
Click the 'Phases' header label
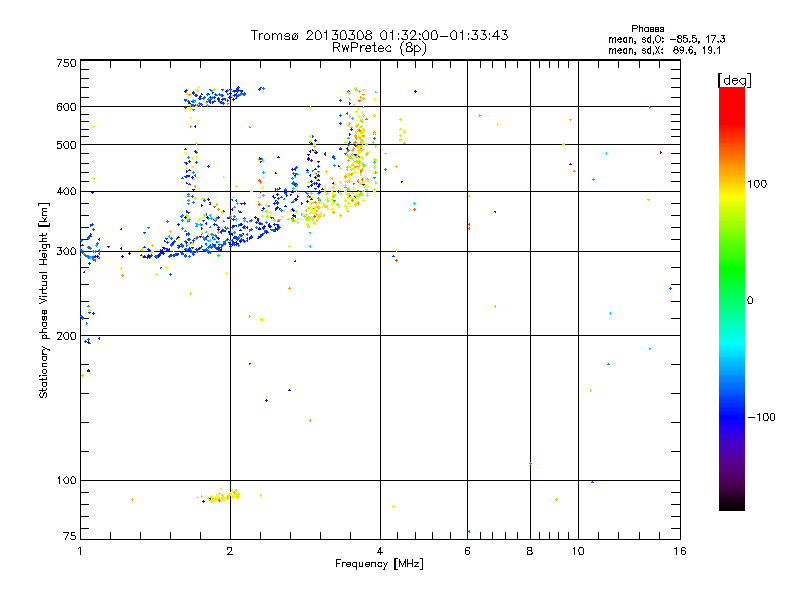[647, 29]
